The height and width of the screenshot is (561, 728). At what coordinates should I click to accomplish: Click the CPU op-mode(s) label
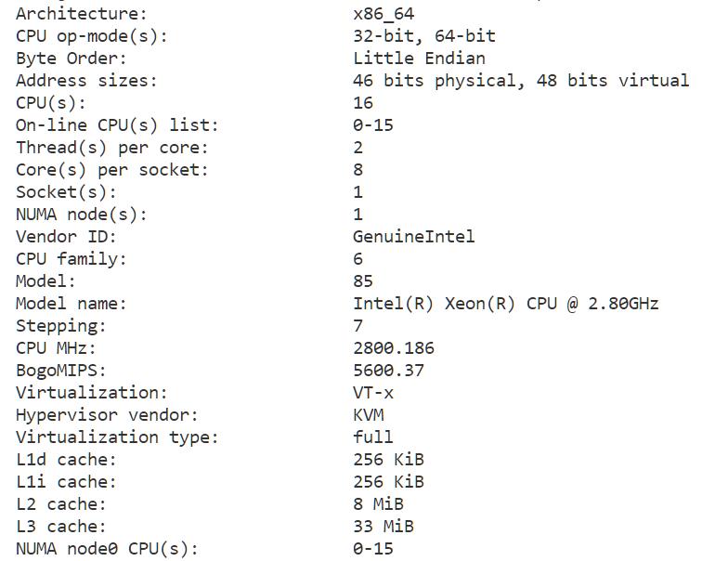click(92, 36)
